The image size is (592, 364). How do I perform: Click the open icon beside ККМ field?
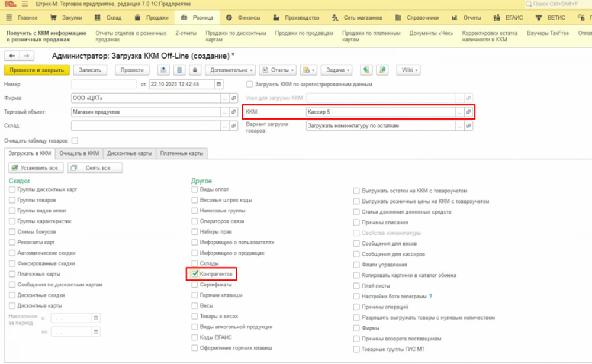(468, 111)
